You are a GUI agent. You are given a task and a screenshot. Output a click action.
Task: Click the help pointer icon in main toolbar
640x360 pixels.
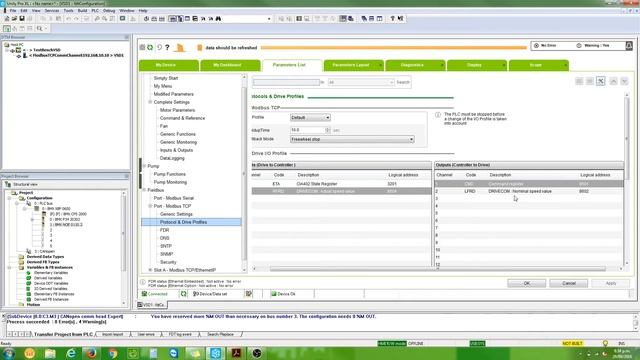400,19
